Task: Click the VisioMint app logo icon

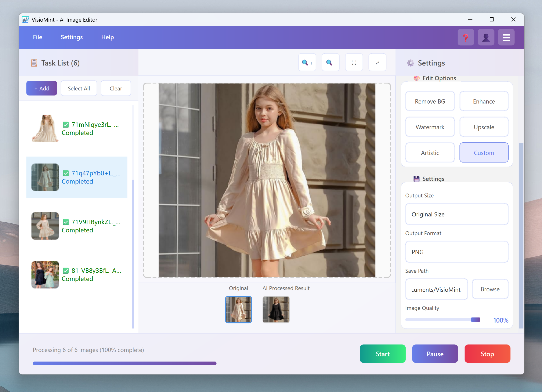Action: click(x=25, y=20)
